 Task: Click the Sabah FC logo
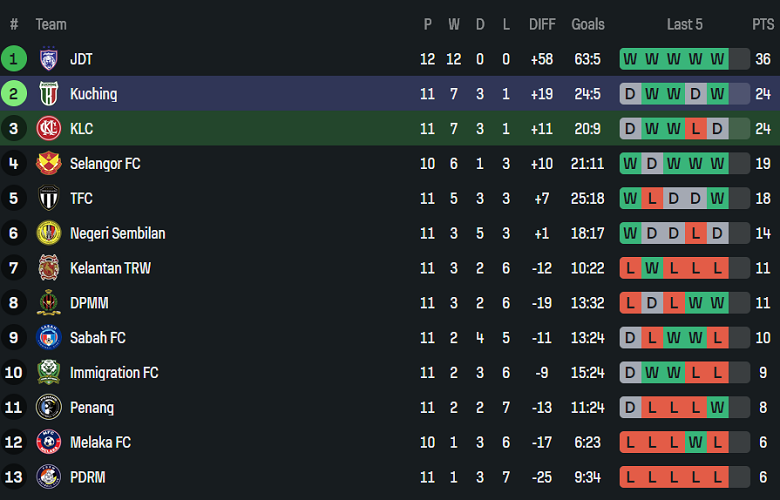click(x=48, y=338)
